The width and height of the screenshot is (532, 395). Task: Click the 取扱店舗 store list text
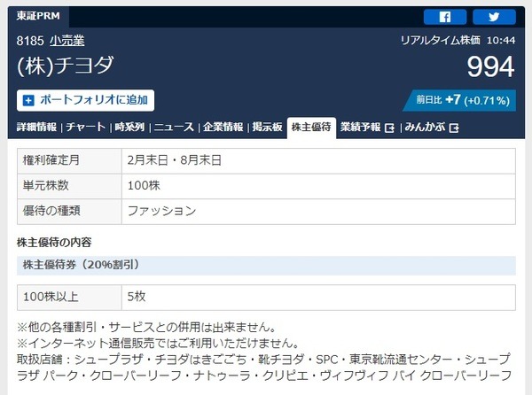[264, 368]
